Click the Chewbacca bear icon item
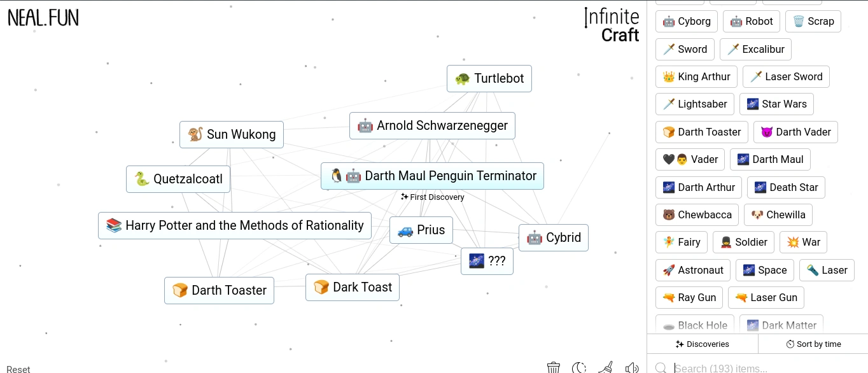This screenshot has width=868, height=373. pos(697,215)
